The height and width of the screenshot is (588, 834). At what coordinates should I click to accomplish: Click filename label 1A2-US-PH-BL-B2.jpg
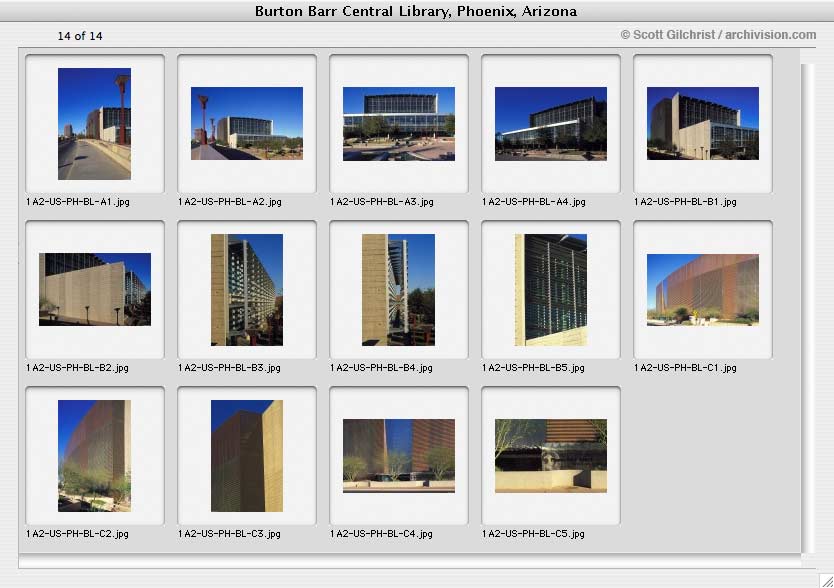point(77,368)
